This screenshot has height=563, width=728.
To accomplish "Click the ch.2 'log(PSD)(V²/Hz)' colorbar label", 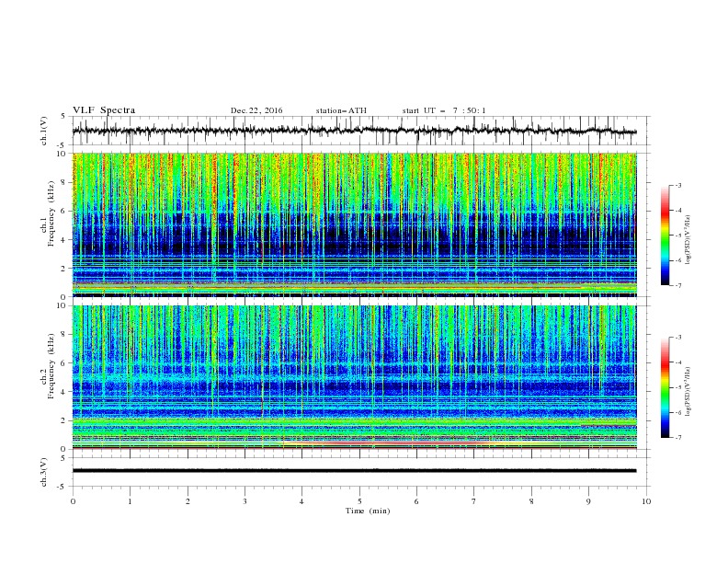I will point(688,392).
